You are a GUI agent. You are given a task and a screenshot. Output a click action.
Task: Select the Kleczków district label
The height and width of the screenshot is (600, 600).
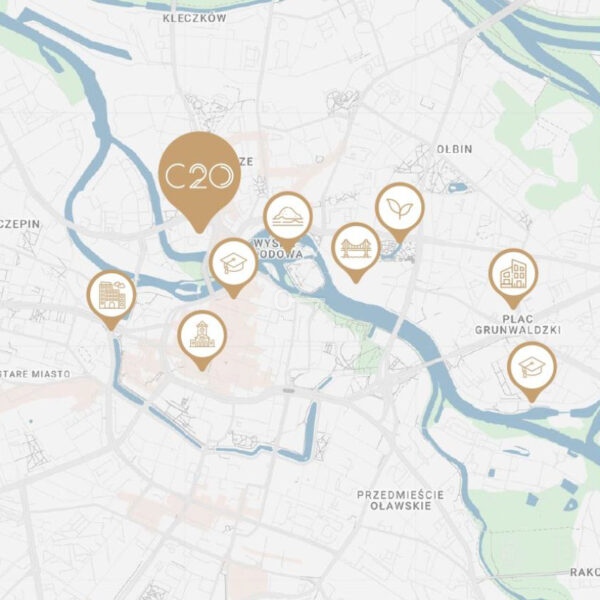[194, 18]
